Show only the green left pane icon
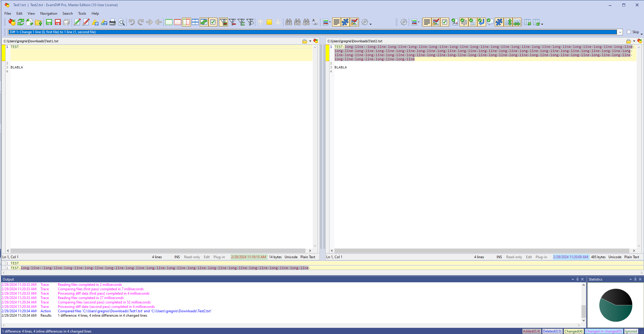Screen dimensions: 644x334 pos(169,22)
